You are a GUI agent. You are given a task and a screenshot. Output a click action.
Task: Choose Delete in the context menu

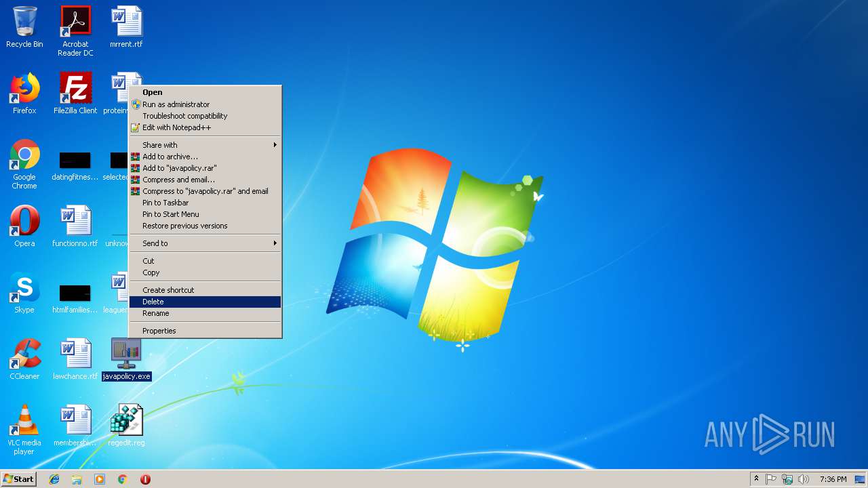tap(205, 302)
